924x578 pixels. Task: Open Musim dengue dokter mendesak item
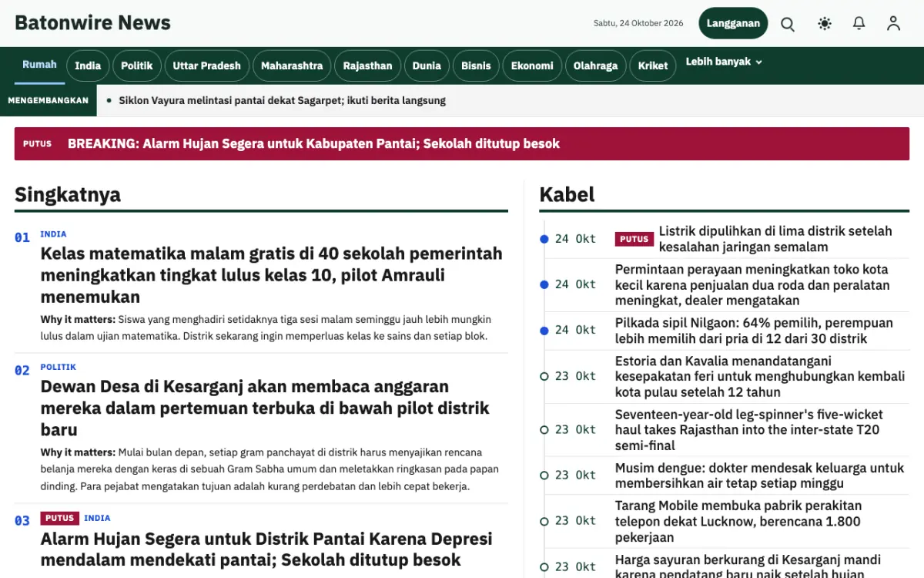point(759,476)
